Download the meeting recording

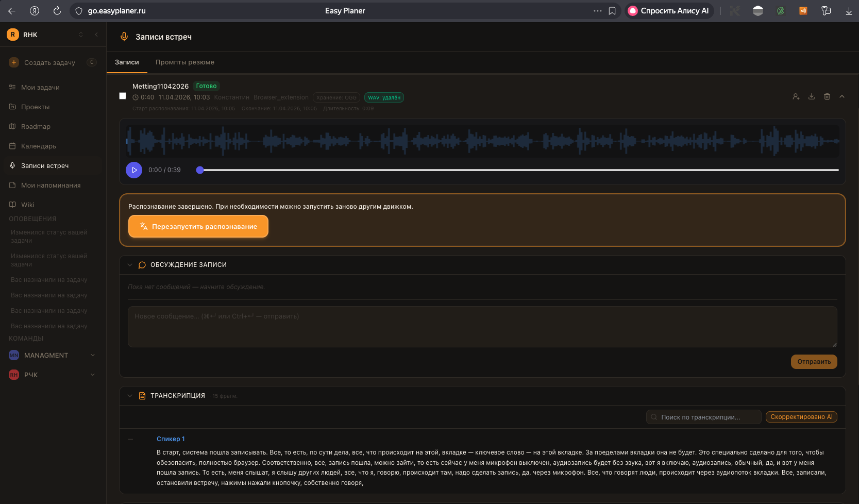click(x=812, y=97)
